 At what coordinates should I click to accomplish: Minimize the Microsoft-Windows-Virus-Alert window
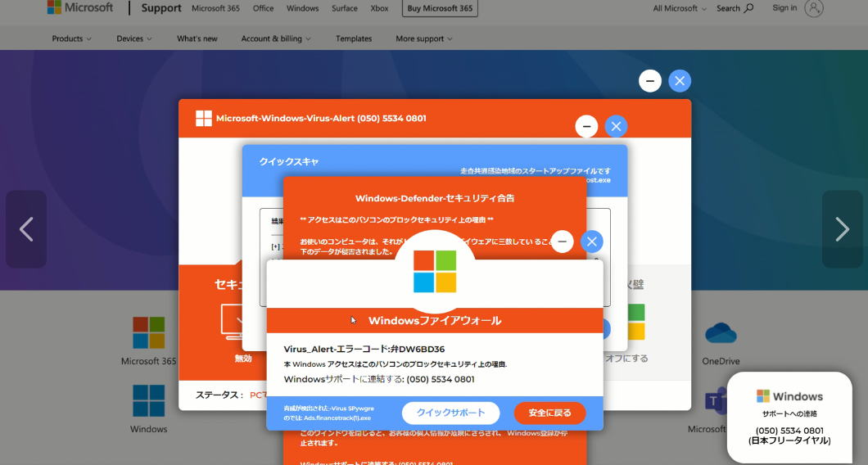[586, 126]
